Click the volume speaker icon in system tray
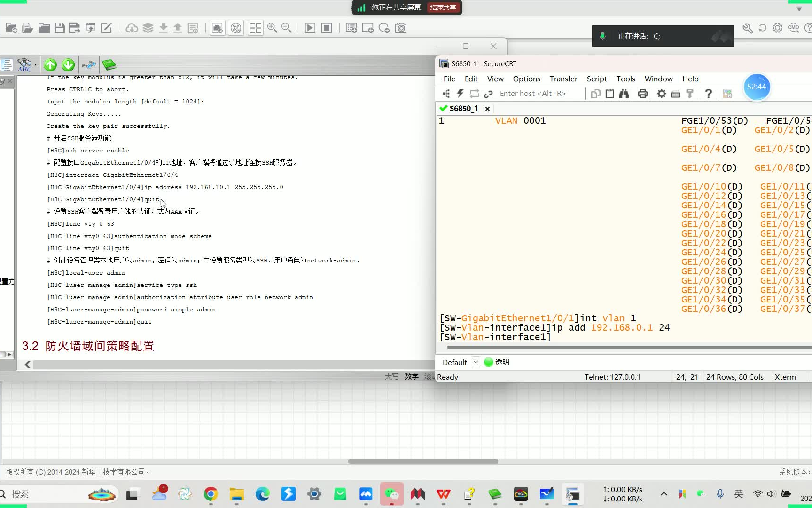 [x=771, y=494]
